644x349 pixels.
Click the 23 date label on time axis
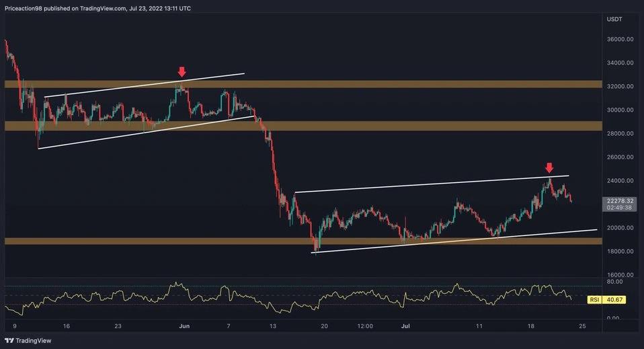[118, 326]
